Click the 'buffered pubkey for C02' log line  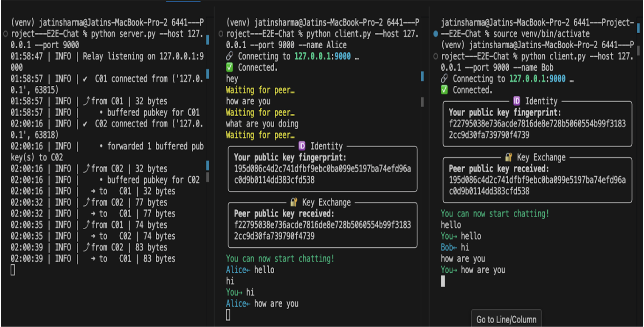pos(105,180)
